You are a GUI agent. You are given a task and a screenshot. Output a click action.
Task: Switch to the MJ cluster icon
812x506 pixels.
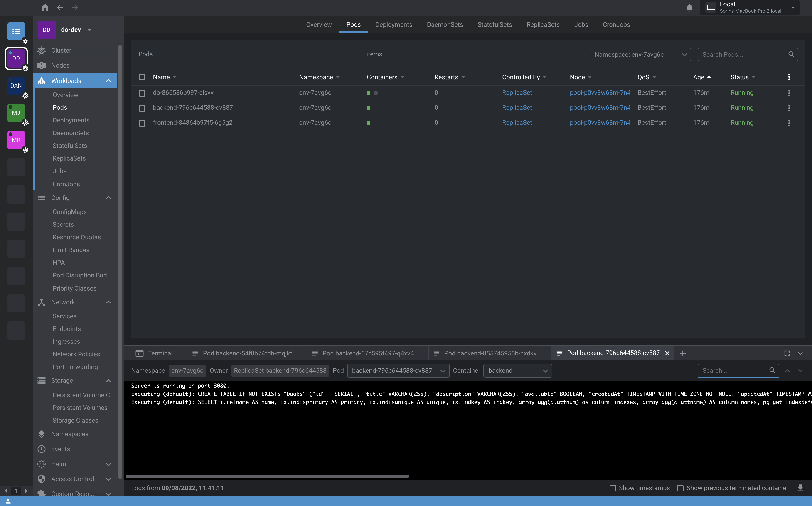click(16, 113)
